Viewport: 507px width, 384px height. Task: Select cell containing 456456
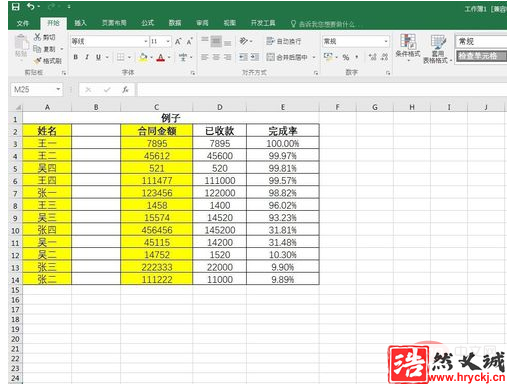[x=157, y=230]
